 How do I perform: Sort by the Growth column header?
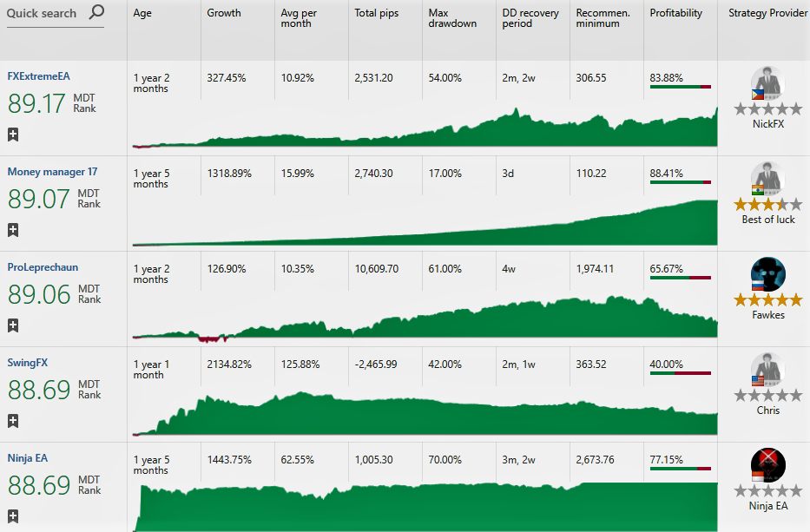pyautogui.click(x=224, y=13)
